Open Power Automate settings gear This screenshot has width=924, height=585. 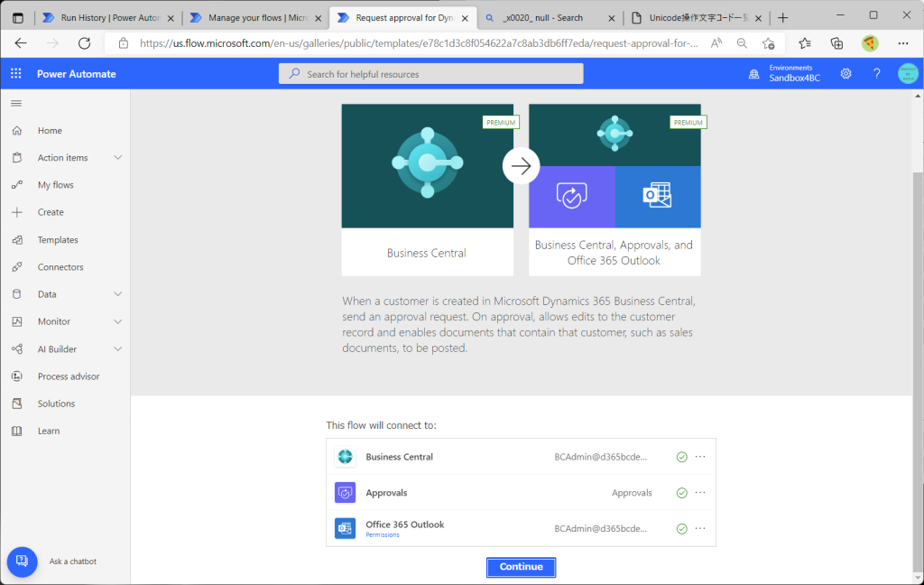pyautogui.click(x=845, y=74)
